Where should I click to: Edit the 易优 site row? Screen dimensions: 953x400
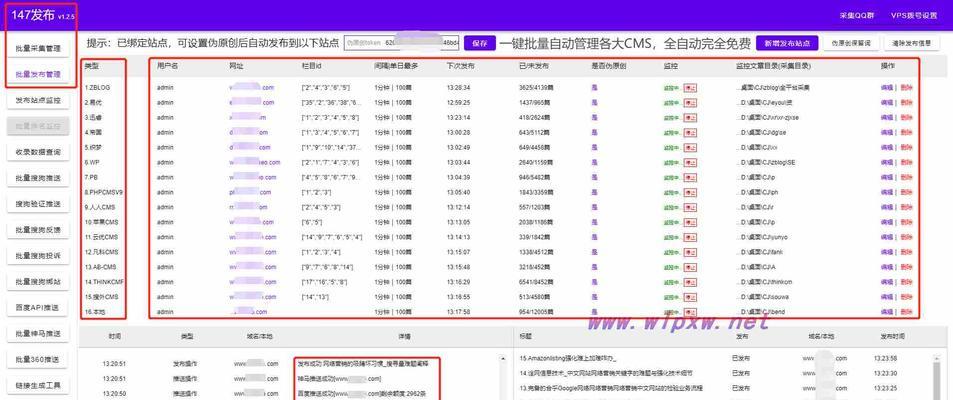tap(887, 103)
